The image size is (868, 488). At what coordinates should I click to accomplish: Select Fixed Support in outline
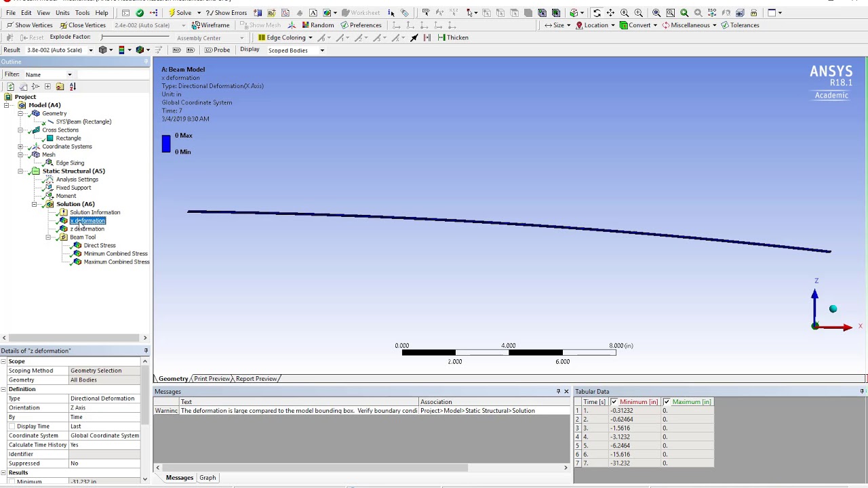point(73,188)
